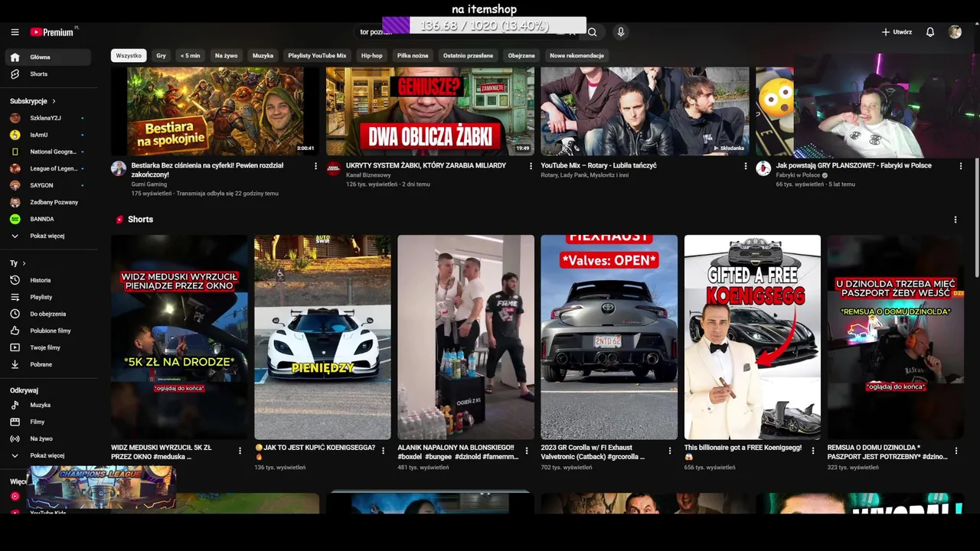Open the SAYGON subscription channel

[47, 185]
